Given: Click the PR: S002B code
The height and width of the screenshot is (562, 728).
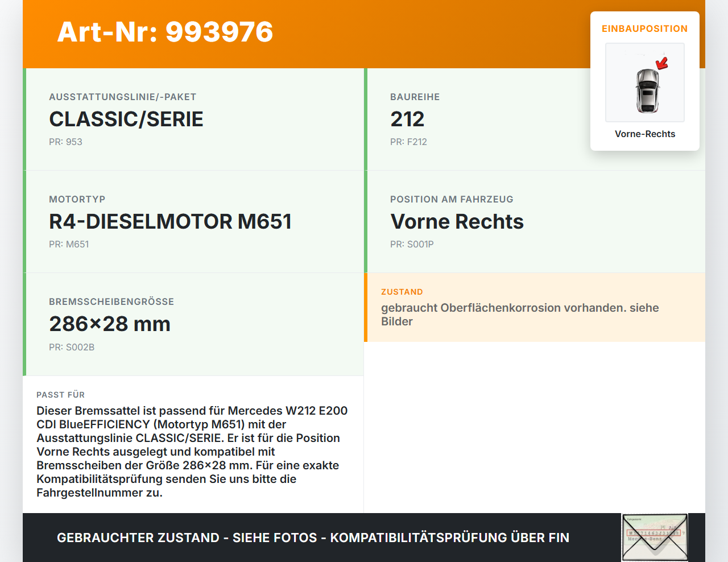Looking at the screenshot, I should 72,347.
